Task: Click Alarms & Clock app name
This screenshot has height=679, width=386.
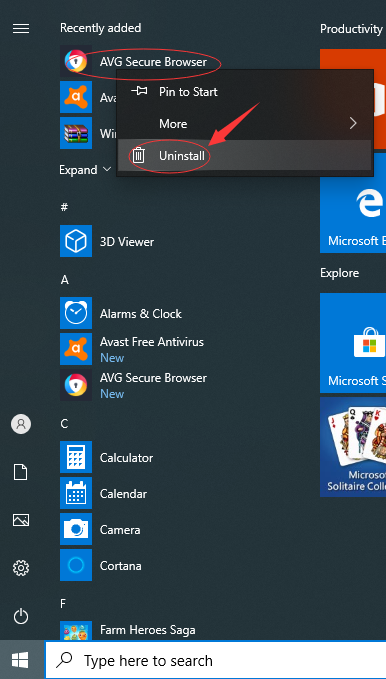Action: (x=141, y=314)
